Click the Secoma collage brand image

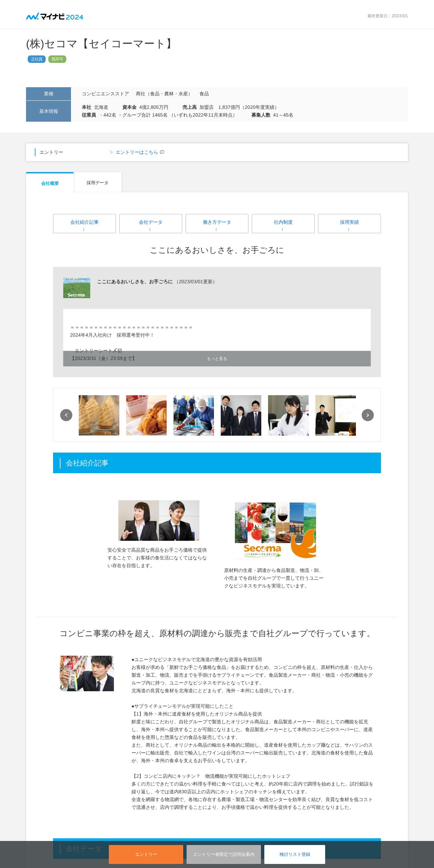click(275, 530)
